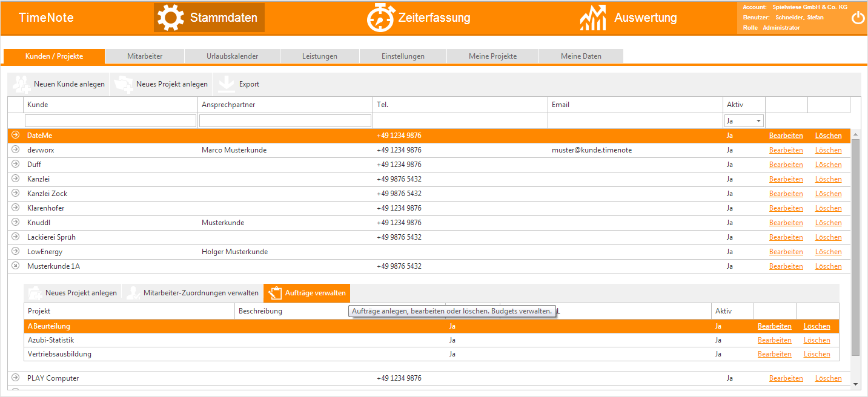Open Auswertung via the chart icon
868x397 pixels.
(x=592, y=18)
